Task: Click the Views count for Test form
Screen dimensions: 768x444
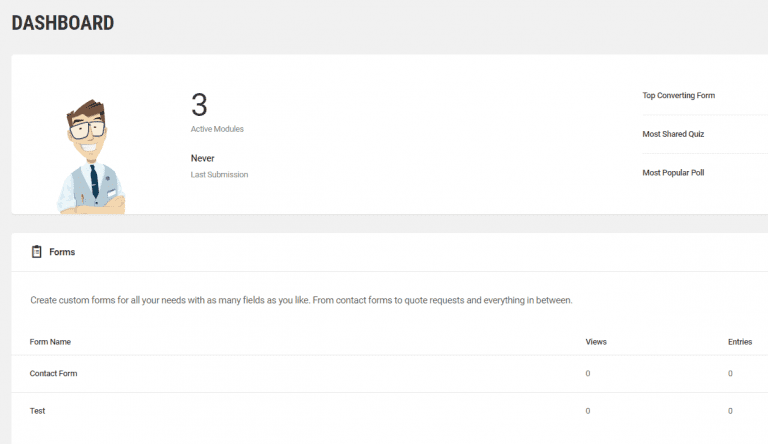Action: pyautogui.click(x=588, y=411)
